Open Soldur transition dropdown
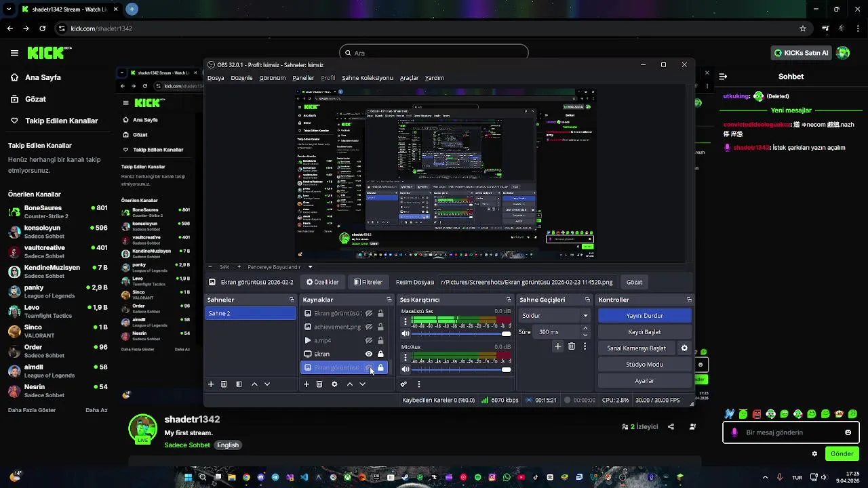 click(555, 316)
